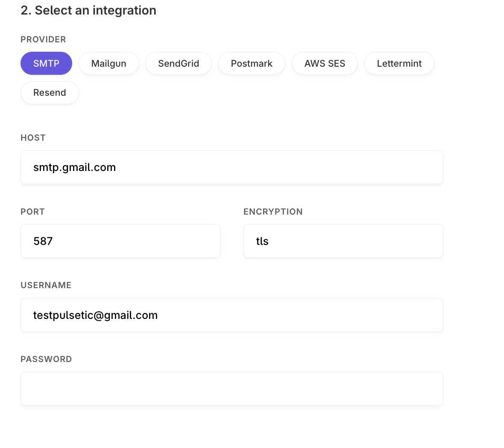The width and height of the screenshot is (504, 448).
Task: Click the Encryption field containing tls
Action: pos(343,241)
